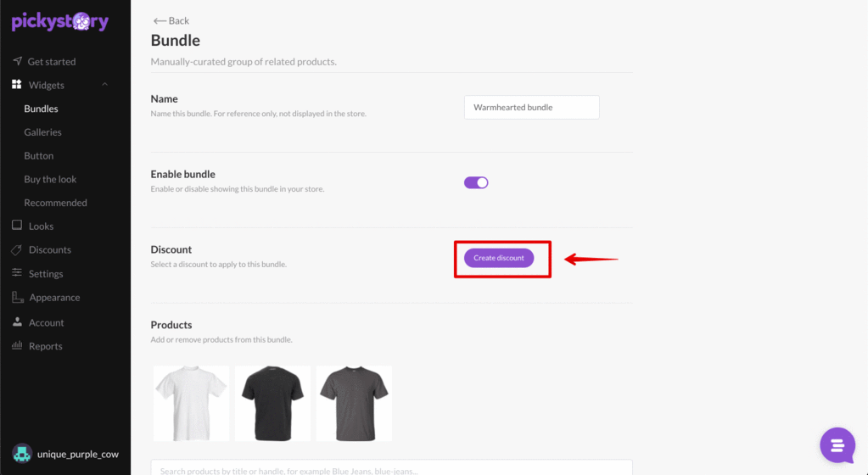Click the product search input field
Image resolution: width=868 pixels, height=475 pixels.
pyautogui.click(x=391, y=467)
